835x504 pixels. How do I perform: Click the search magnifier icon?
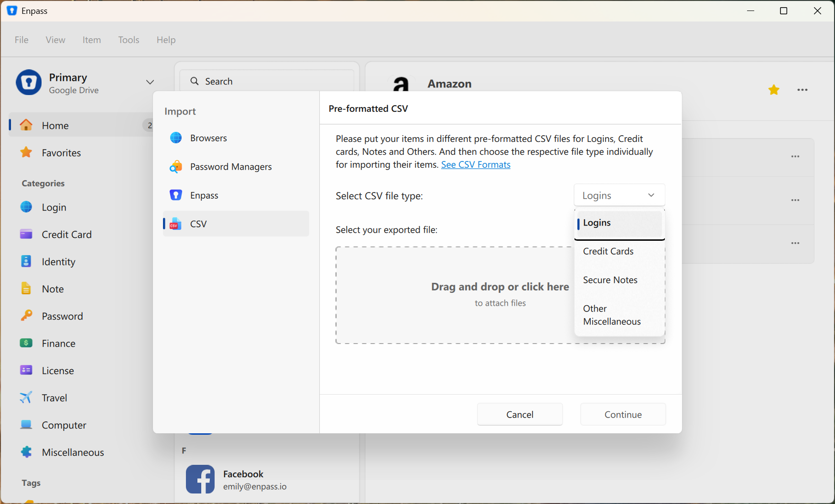pyautogui.click(x=195, y=81)
